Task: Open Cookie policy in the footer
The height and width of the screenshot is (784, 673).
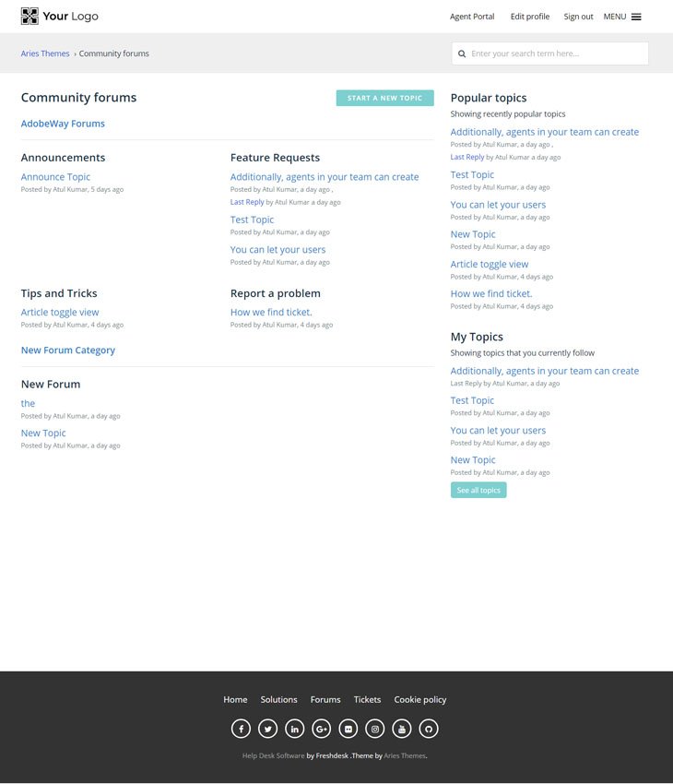Action: point(419,699)
